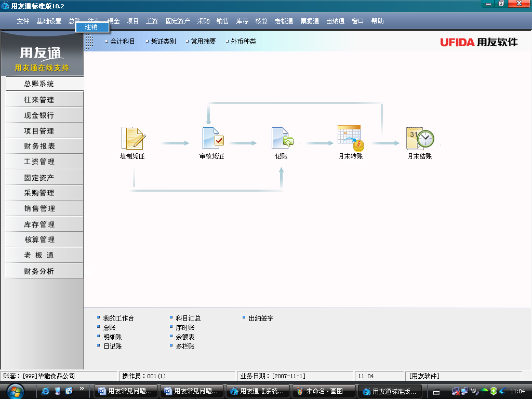Click the 用友通在线支持 online support link
This screenshot has height=399, width=532.
(x=42, y=68)
